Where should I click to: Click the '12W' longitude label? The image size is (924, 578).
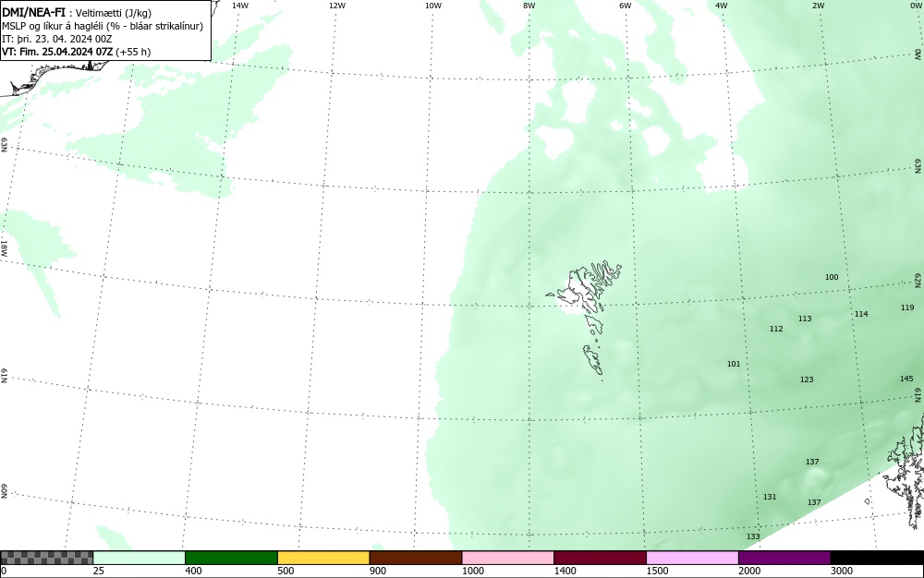[x=337, y=6]
